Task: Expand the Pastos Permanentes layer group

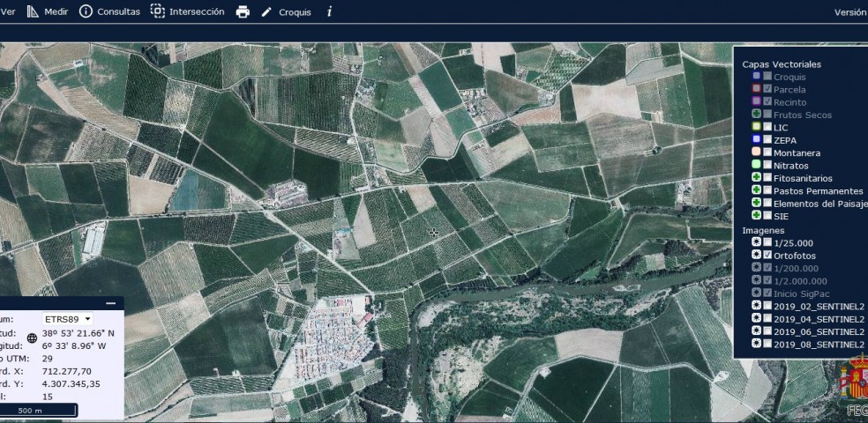Action: coord(756,190)
